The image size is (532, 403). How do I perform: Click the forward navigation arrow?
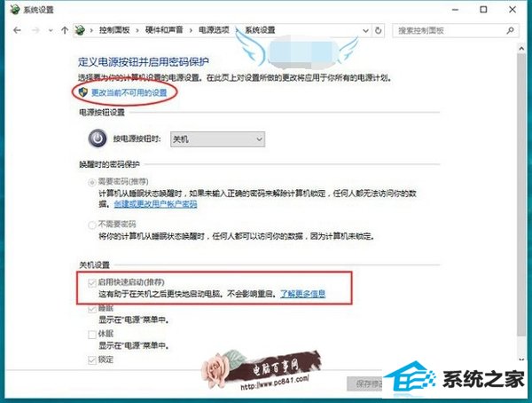(x=35, y=30)
